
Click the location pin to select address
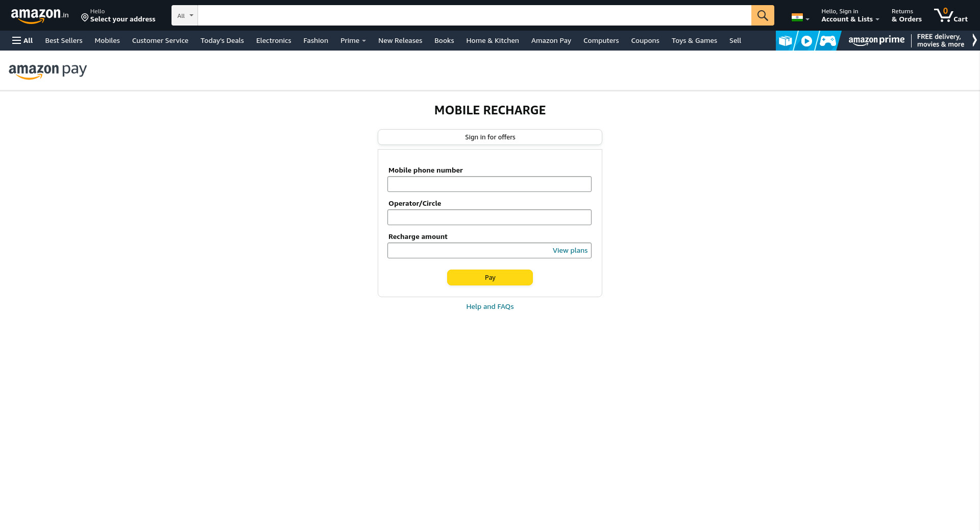85,18
